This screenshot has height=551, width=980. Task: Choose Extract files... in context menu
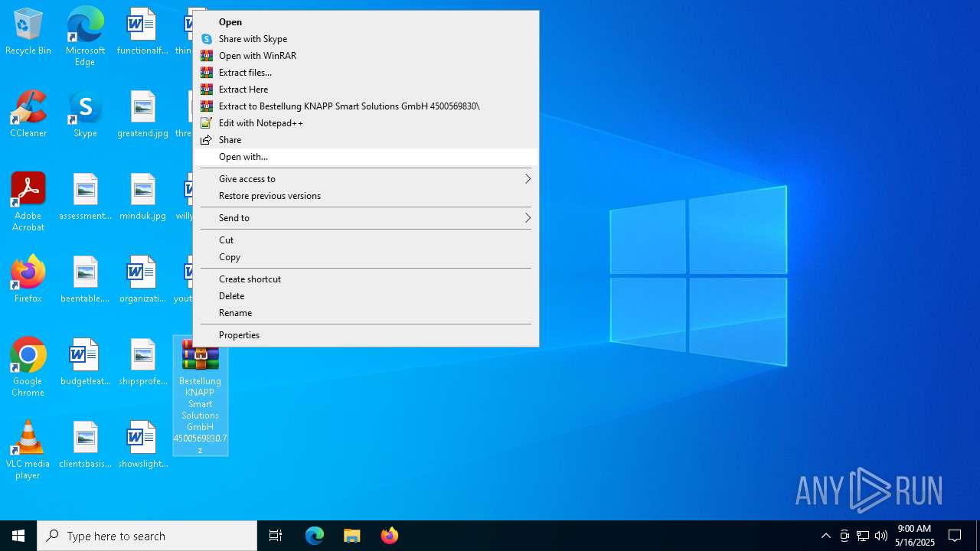coord(366,73)
